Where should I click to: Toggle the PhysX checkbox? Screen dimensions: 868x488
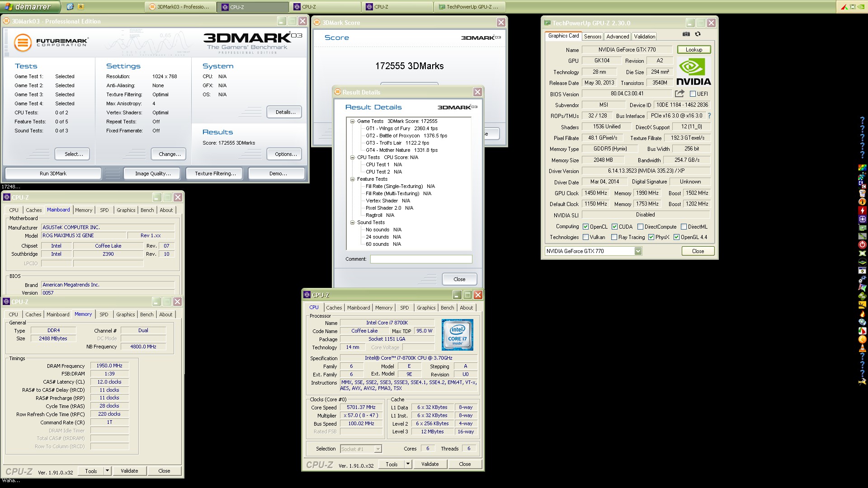click(651, 237)
